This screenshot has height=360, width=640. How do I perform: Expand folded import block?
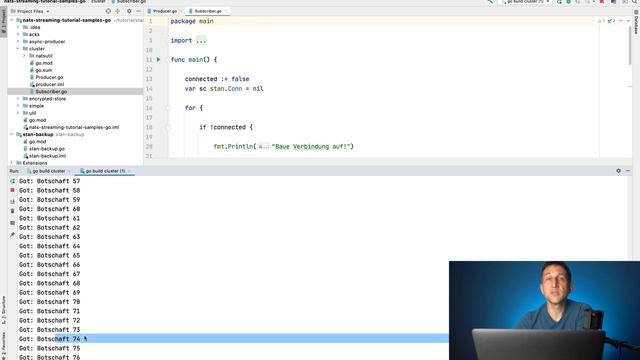pos(201,40)
